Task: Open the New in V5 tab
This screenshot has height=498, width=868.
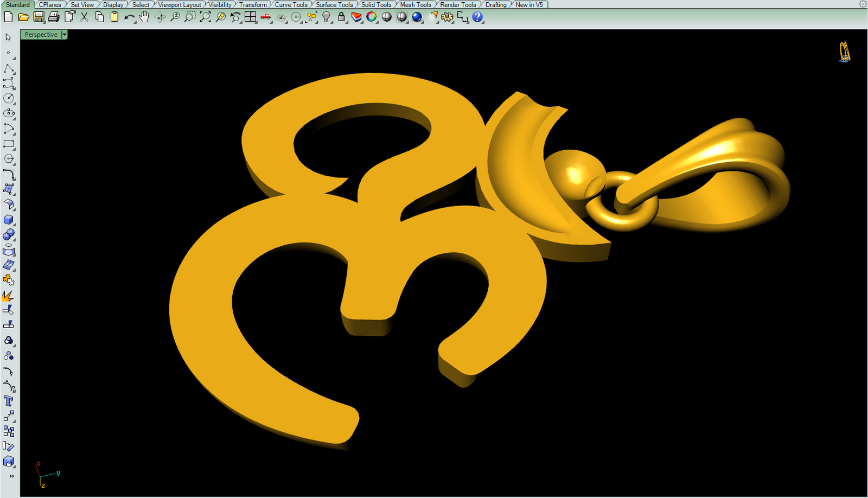Action: click(x=529, y=4)
